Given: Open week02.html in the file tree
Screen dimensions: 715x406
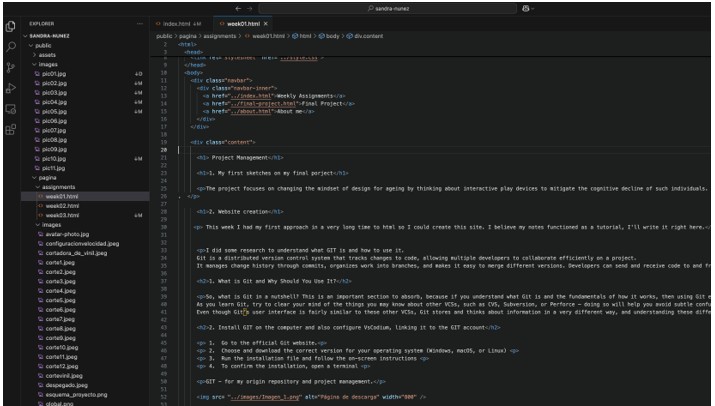Looking at the screenshot, I should pos(62,206).
